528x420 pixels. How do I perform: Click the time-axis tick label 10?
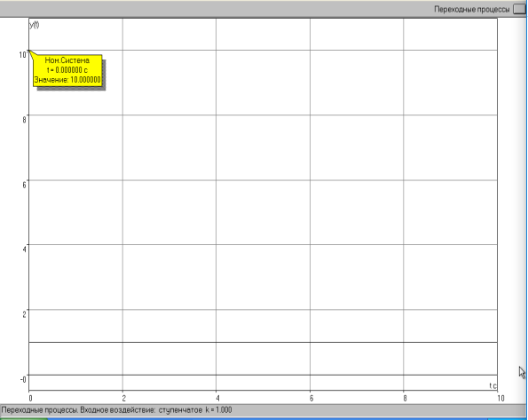tap(500, 399)
